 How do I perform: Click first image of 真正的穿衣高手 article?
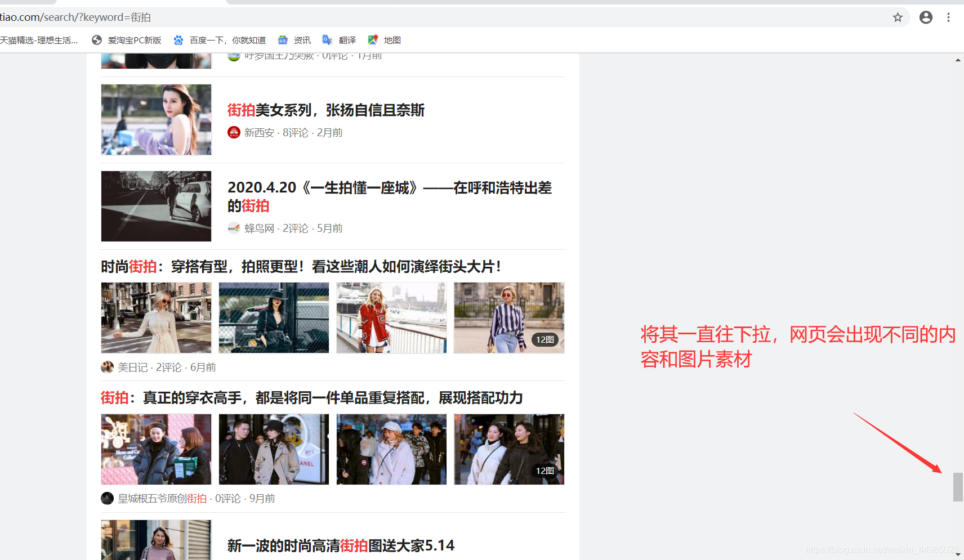(156, 449)
